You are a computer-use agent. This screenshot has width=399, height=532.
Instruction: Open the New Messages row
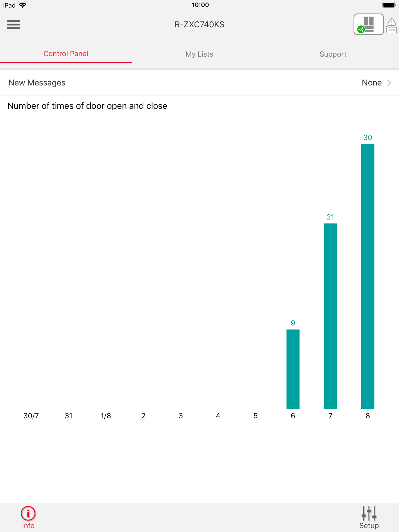click(x=199, y=83)
